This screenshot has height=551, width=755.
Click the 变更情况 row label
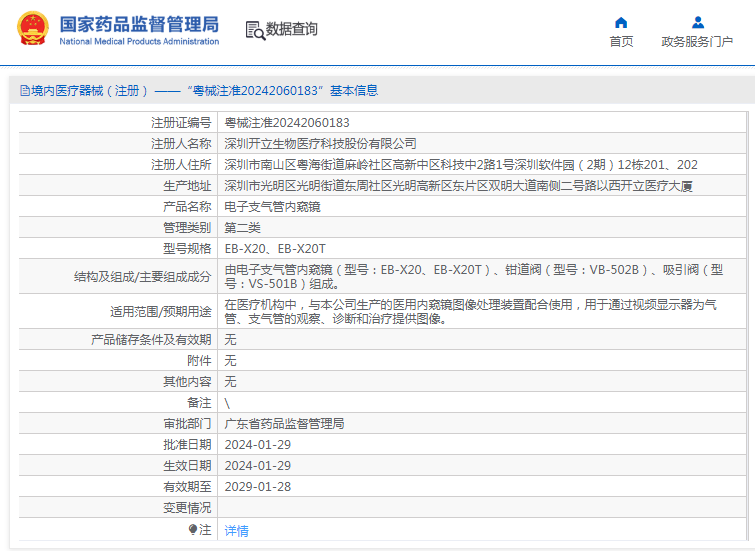[187, 508]
